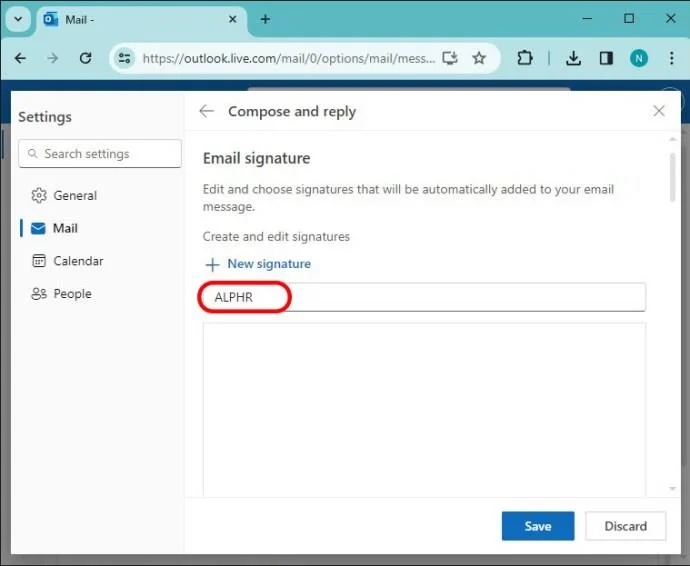Screen dimensions: 690x566
Task: Click inside the signature body editor
Action: 424,409
